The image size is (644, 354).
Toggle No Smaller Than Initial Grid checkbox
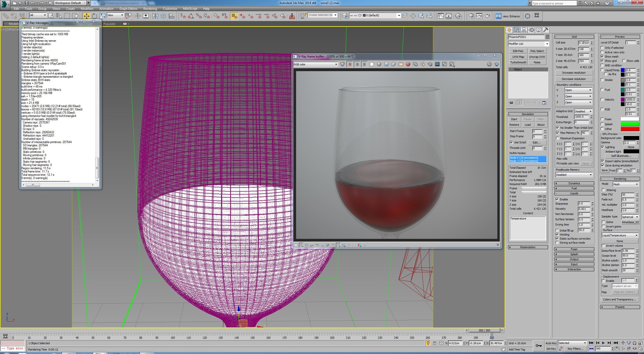click(558, 128)
